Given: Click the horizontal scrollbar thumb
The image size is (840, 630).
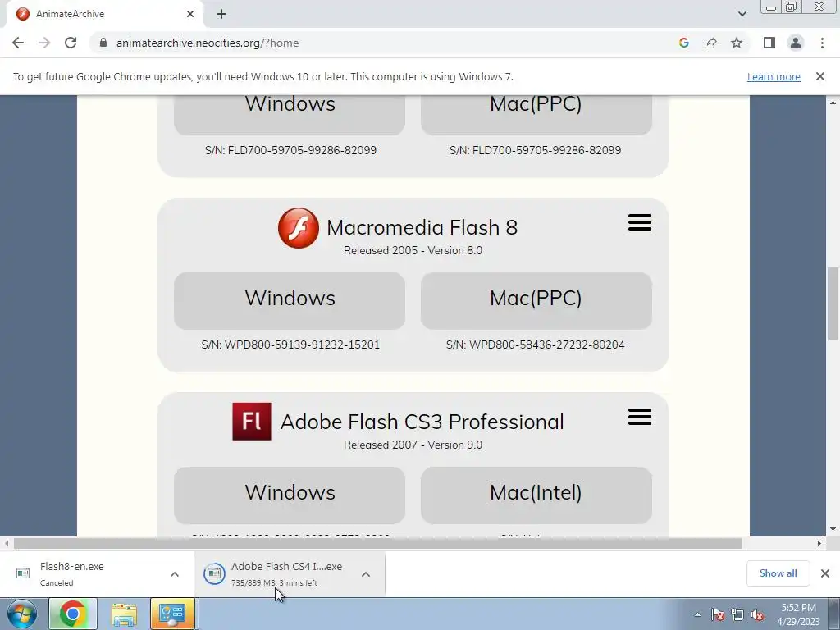Looking at the screenshot, I should tap(377, 543).
